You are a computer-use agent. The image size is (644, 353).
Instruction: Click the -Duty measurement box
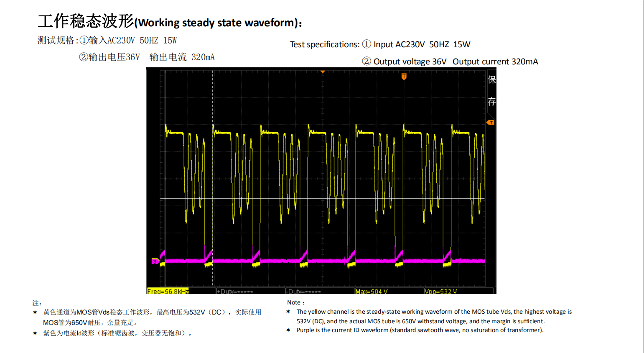tap(304, 291)
